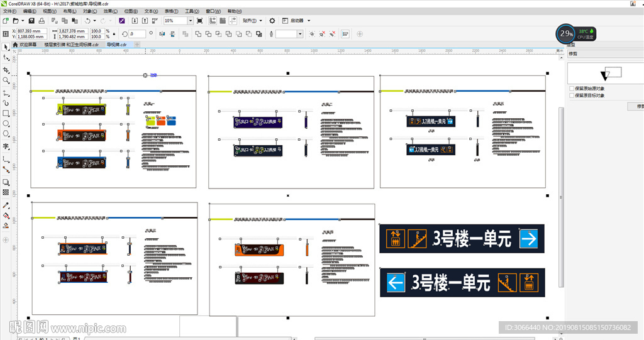Open the 对象 menu
Screen dimensions: 644x340
pos(90,11)
